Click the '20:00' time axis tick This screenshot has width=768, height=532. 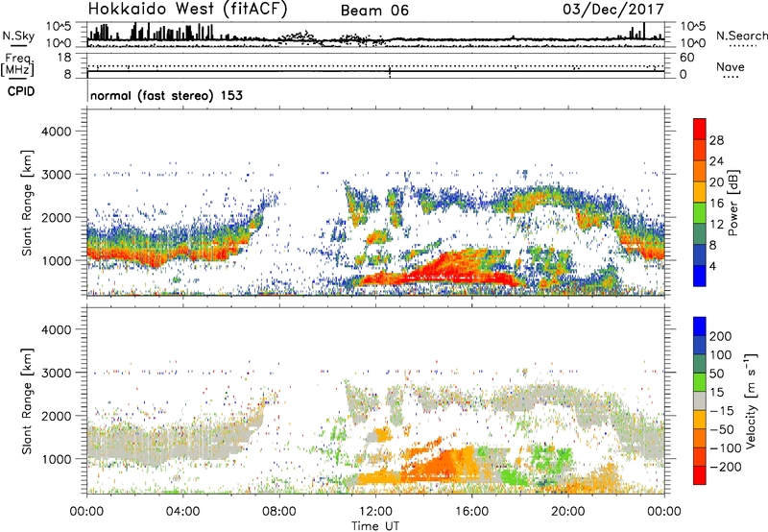tap(567, 512)
